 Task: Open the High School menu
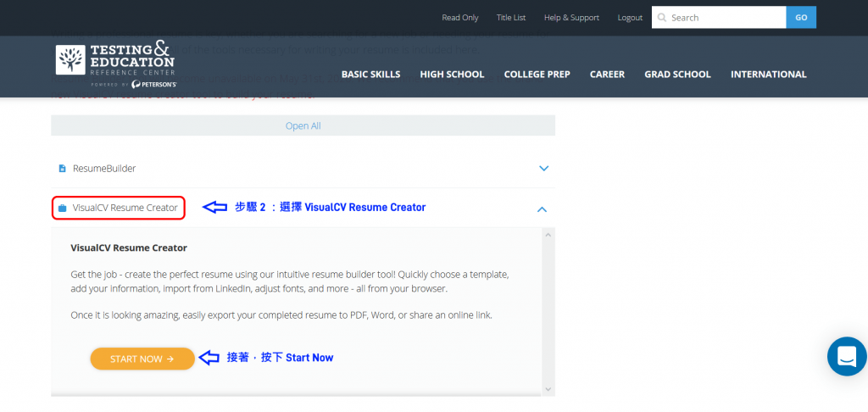(x=452, y=75)
